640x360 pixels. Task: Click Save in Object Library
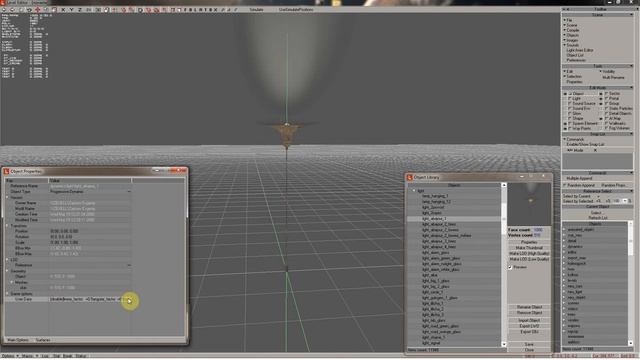tap(529, 344)
